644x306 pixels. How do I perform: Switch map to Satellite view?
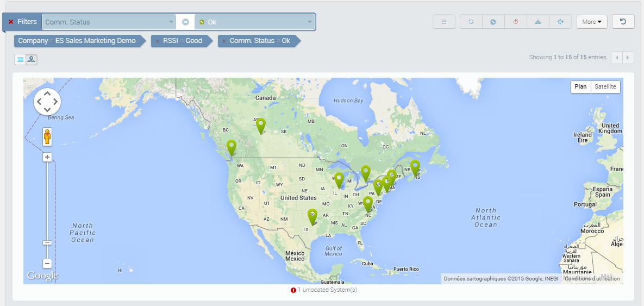pyautogui.click(x=605, y=86)
